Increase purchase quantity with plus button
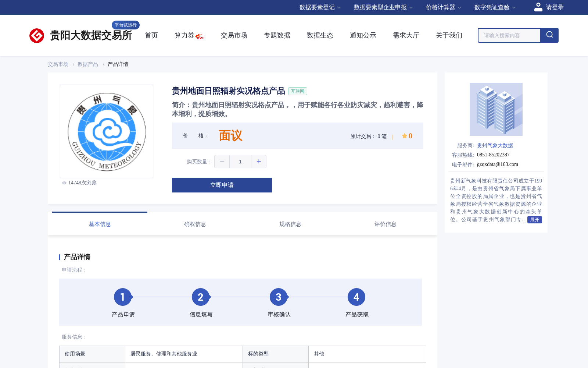Screen dimensions: 588x368 (259, 162)
